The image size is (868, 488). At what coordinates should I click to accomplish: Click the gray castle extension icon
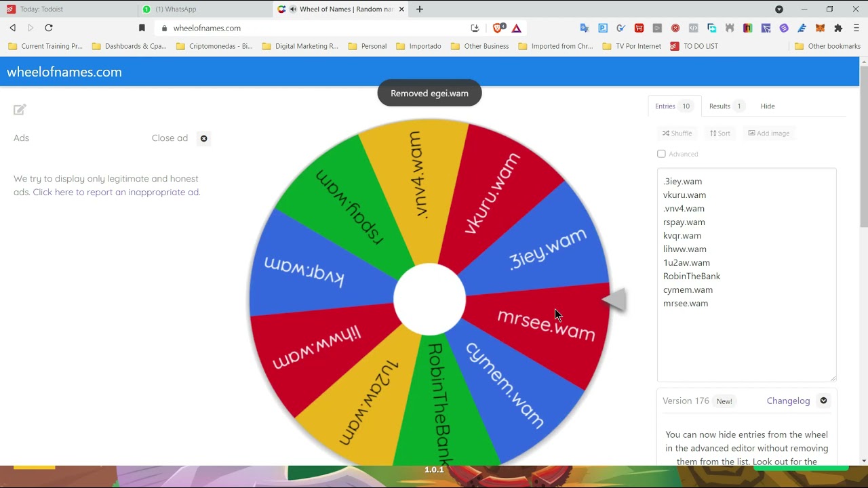(x=730, y=28)
